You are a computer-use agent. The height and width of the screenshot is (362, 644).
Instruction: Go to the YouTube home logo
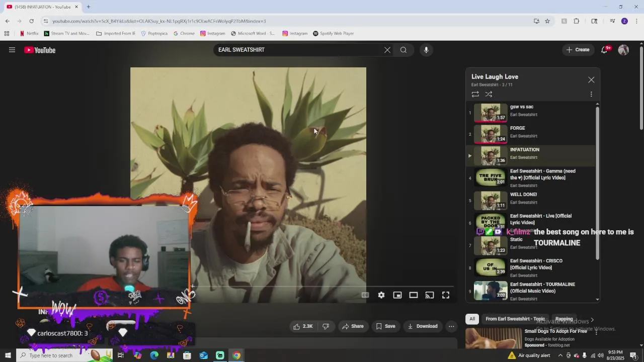[40, 50]
